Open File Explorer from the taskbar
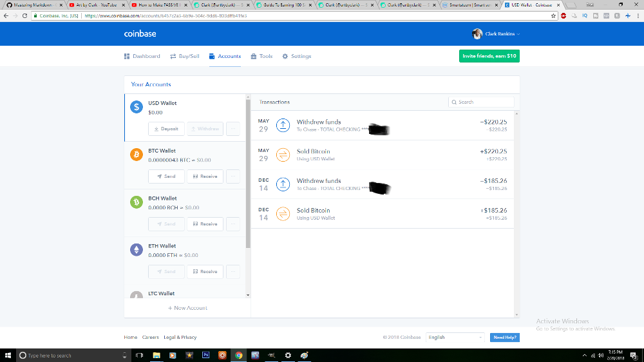 coord(156,356)
